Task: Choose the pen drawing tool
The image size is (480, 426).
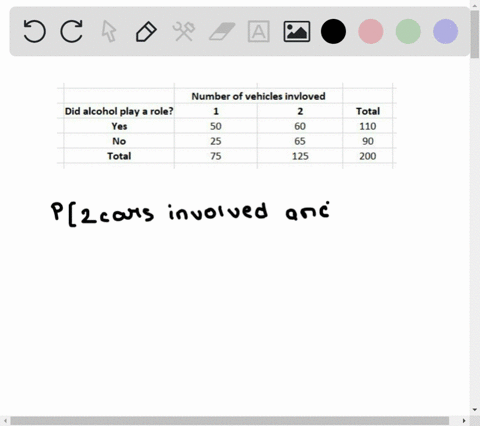Action: [146, 32]
